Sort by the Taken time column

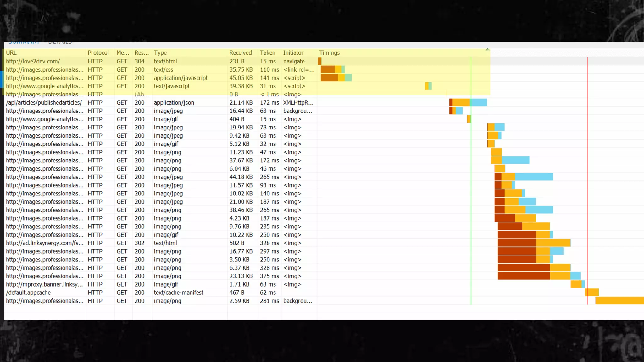267,53
